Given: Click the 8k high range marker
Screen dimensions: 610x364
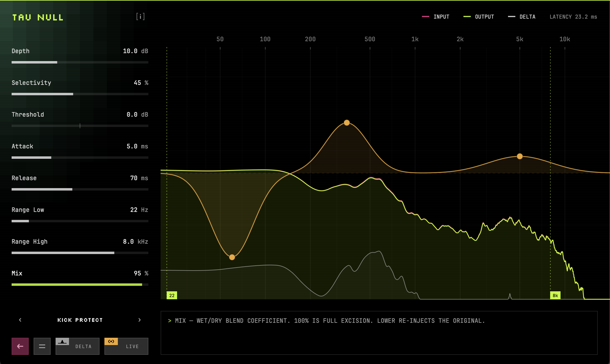Looking at the screenshot, I should (555, 295).
